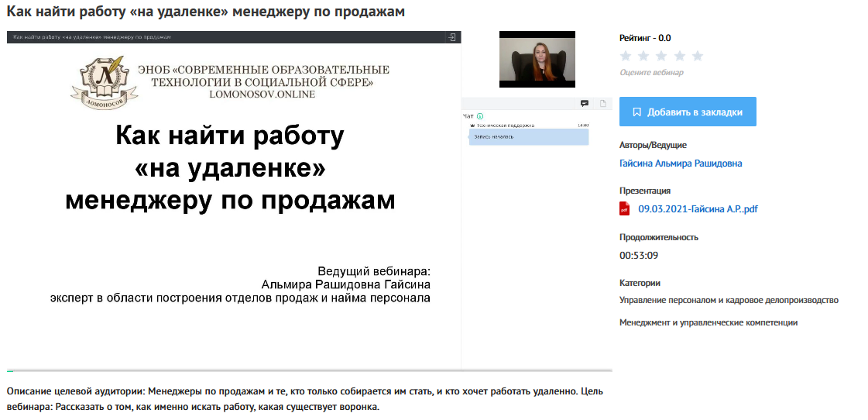Open category Управление персоналом и кадровое делопроизводство

[729, 300]
